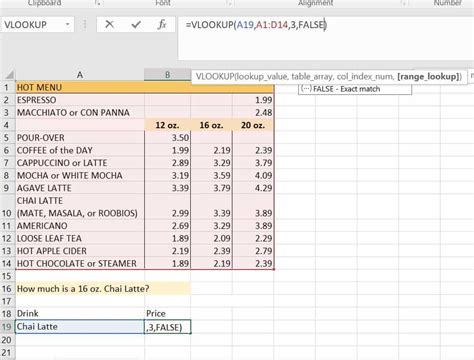Select HOT CHOCOLATE or STEAMER cell
Image resolution: width=474 pixels, height=360 pixels.
80,263
